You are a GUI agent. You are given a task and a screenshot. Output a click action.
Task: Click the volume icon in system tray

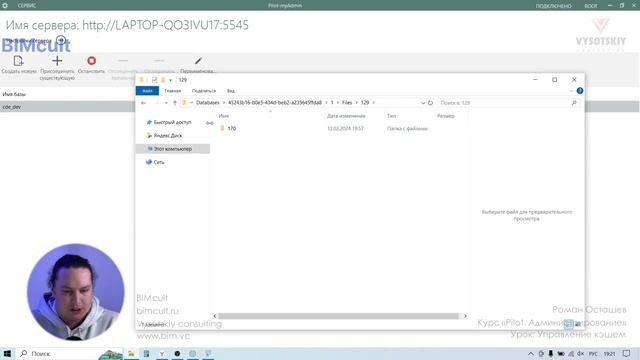pos(580,353)
